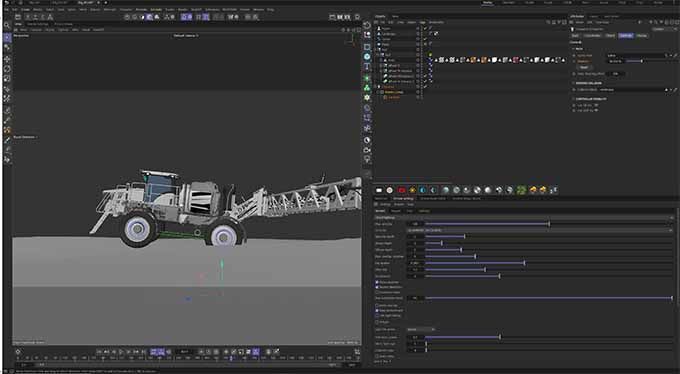The width and height of the screenshot is (680, 374).
Task: Select the green material thumbnail
Action: point(522,190)
